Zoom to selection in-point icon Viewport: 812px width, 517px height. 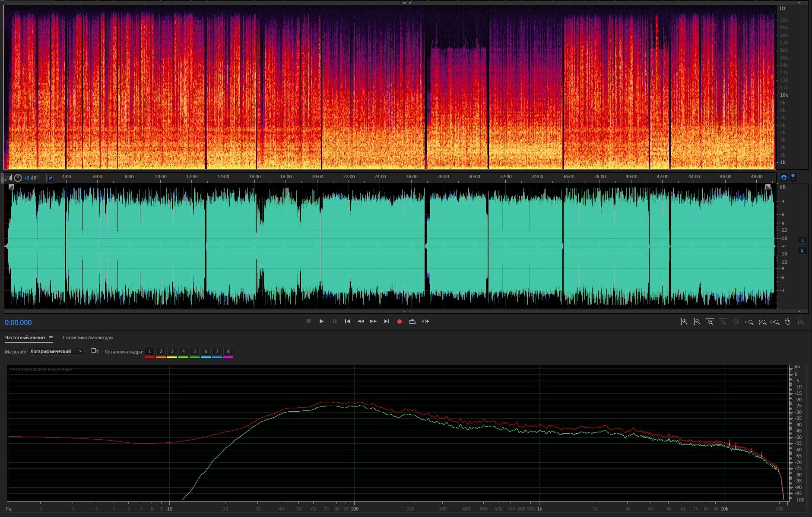point(749,322)
